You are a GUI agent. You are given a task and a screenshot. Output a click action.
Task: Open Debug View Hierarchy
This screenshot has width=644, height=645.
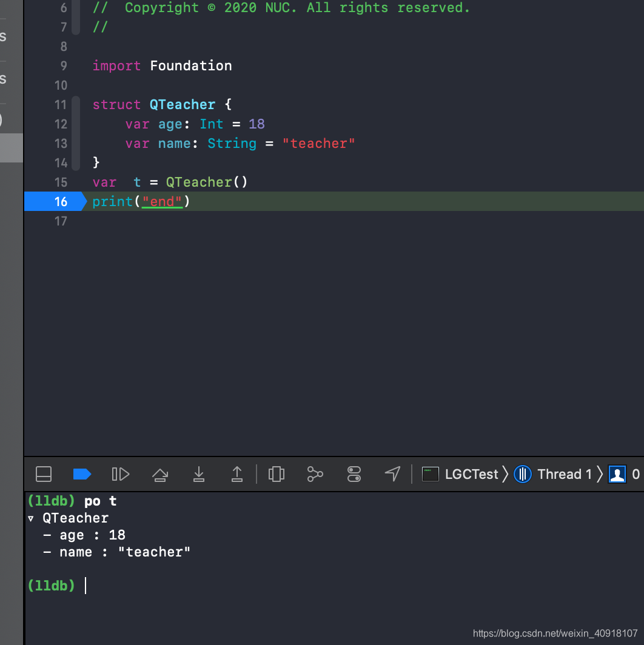(276, 474)
